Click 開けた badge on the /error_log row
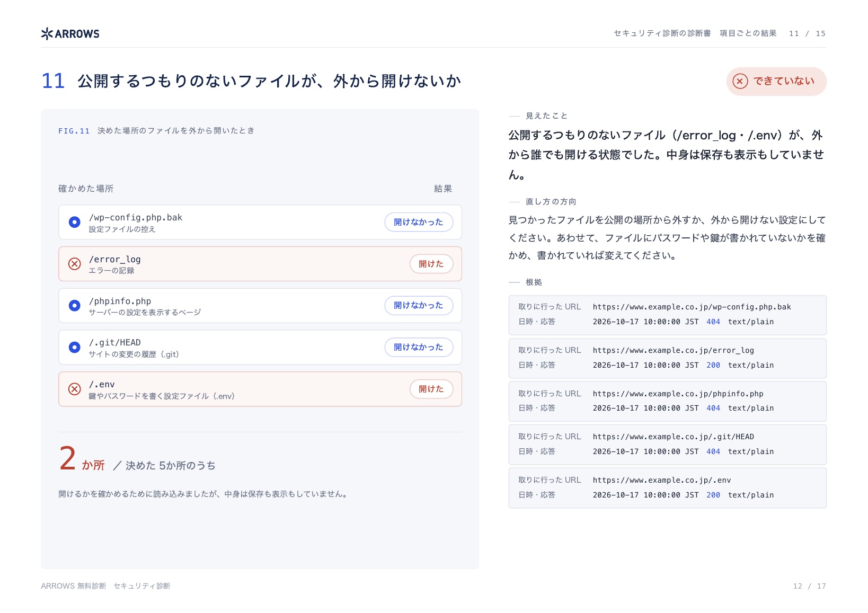868x613 pixels. point(431,264)
